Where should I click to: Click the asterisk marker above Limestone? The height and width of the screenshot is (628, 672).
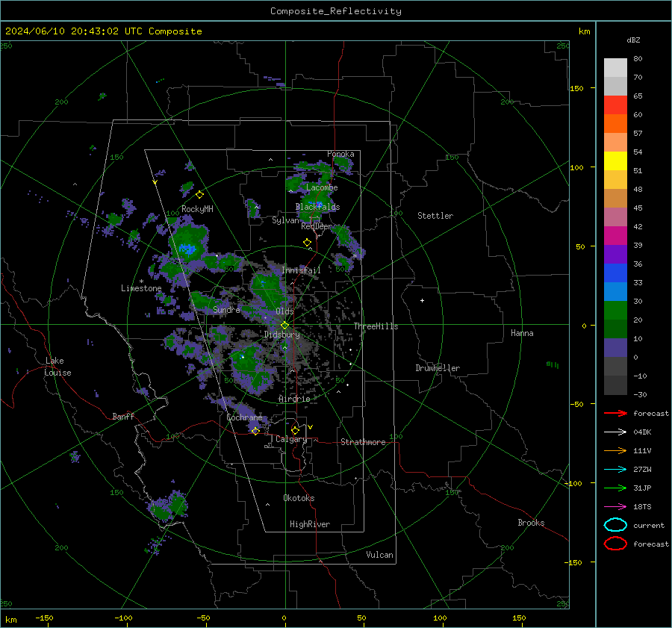141,282
